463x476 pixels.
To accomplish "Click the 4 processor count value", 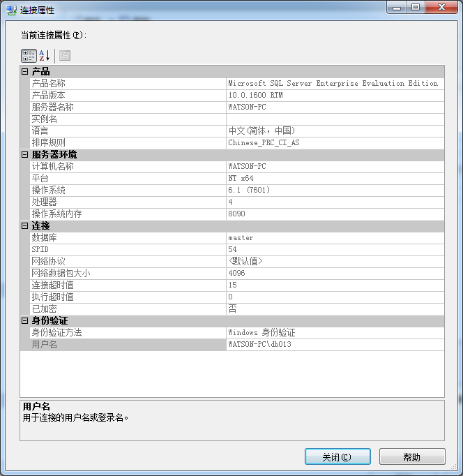I will (230, 202).
